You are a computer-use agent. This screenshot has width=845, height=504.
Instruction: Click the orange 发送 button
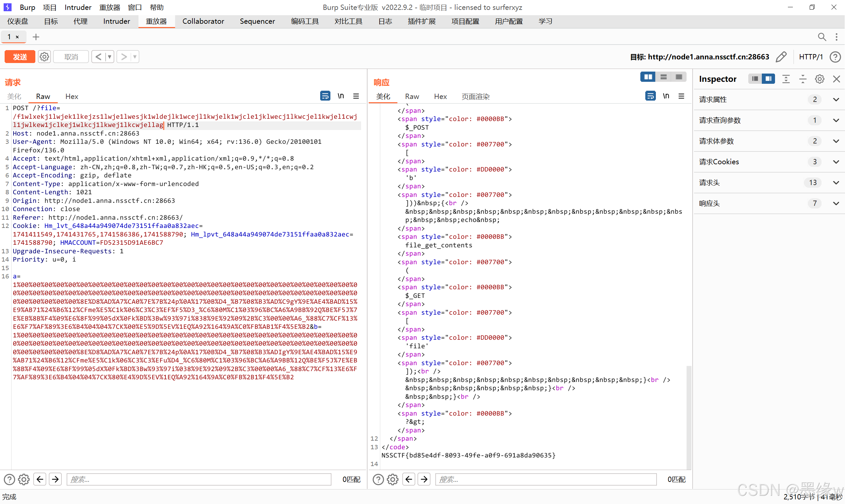pos(20,57)
